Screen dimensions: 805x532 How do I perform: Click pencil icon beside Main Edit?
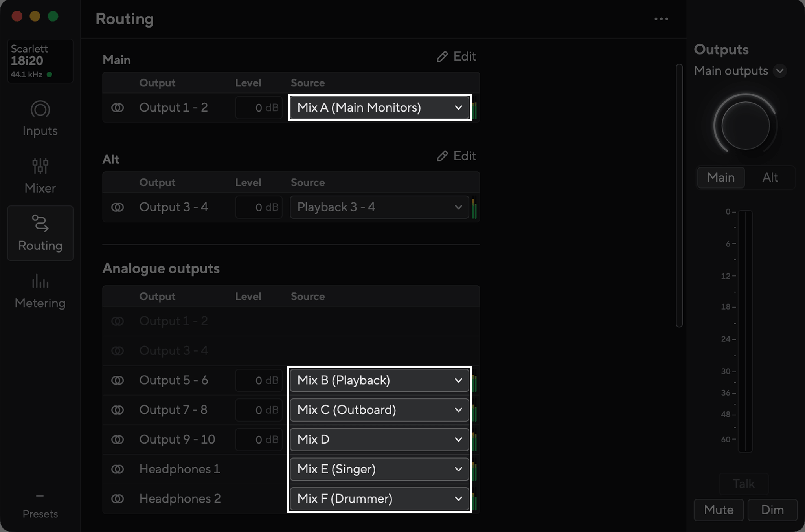pos(442,57)
